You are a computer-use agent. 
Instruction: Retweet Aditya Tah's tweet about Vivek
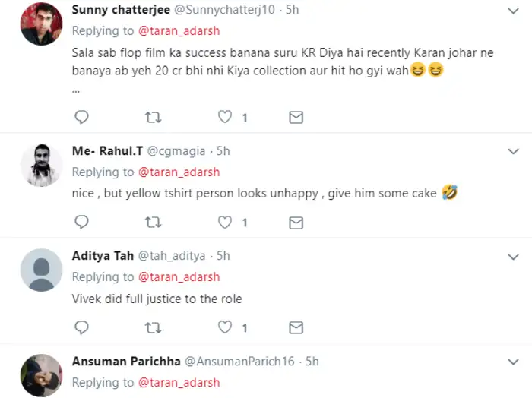pyautogui.click(x=153, y=327)
